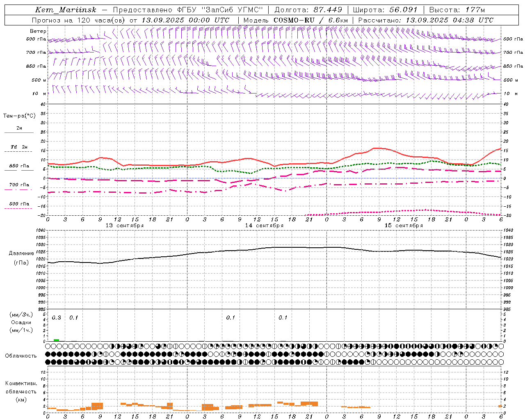Click the 10 м wind level label at left
The image size is (525, 420).
click(39, 94)
